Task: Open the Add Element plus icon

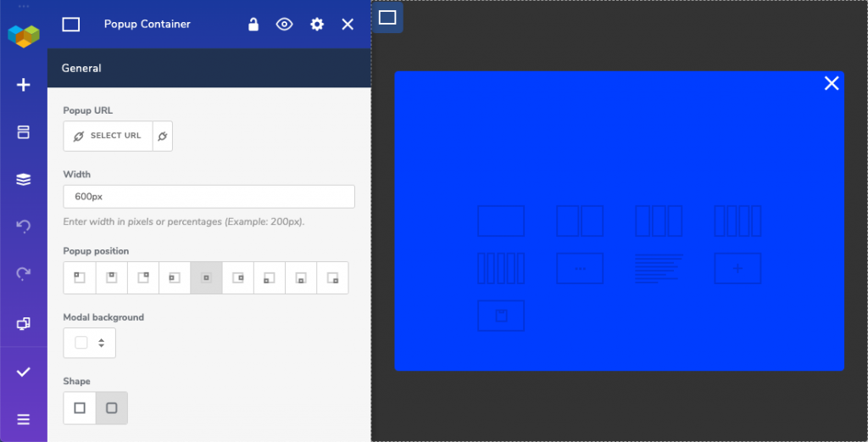Action: click(23, 85)
